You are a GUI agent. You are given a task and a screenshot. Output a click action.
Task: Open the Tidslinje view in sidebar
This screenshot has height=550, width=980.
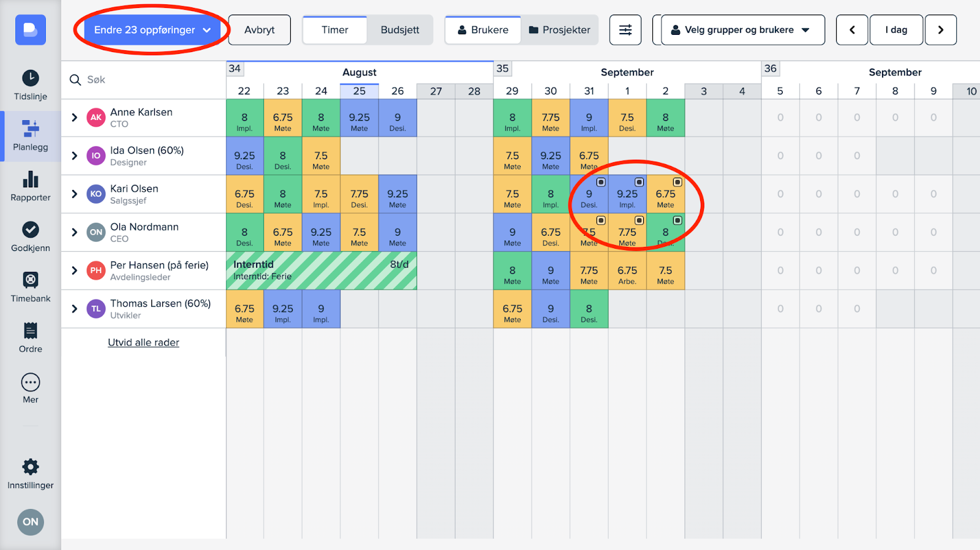(x=30, y=85)
